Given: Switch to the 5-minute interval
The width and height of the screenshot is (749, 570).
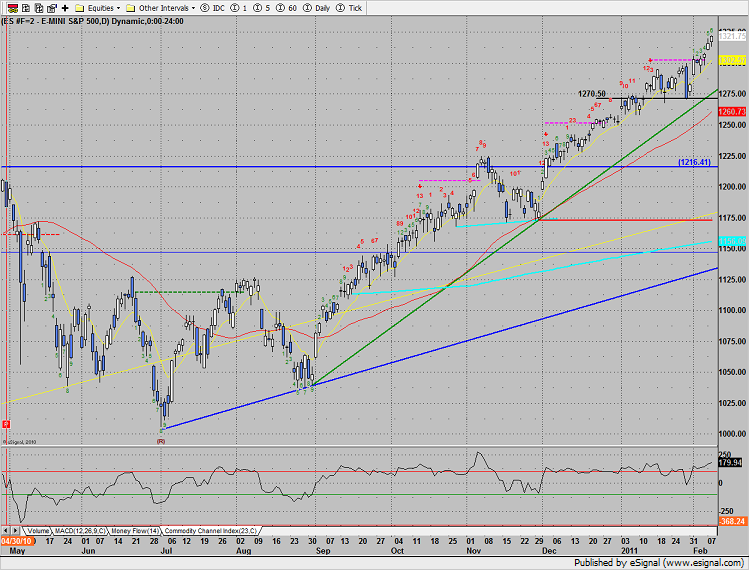Looking at the screenshot, I should tap(261, 8).
